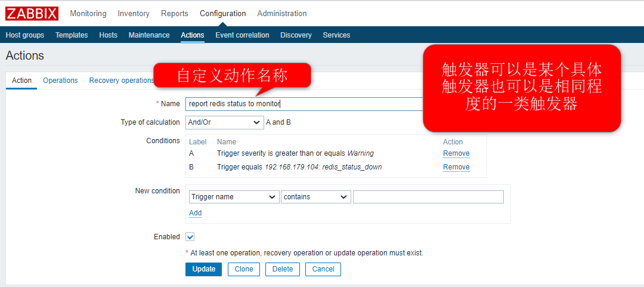Remove condition A trigger severity

coord(456,153)
